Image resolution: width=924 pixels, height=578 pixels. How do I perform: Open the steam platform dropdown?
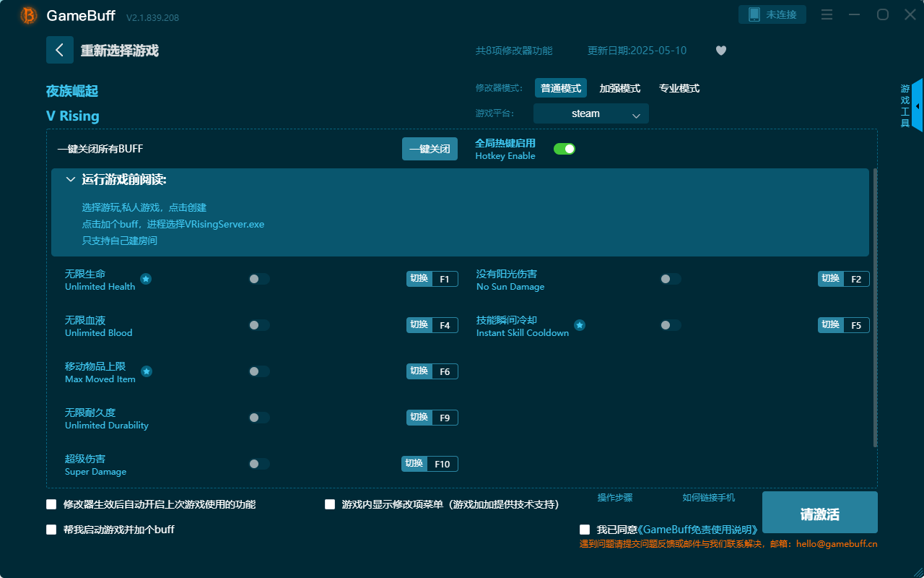coord(590,113)
